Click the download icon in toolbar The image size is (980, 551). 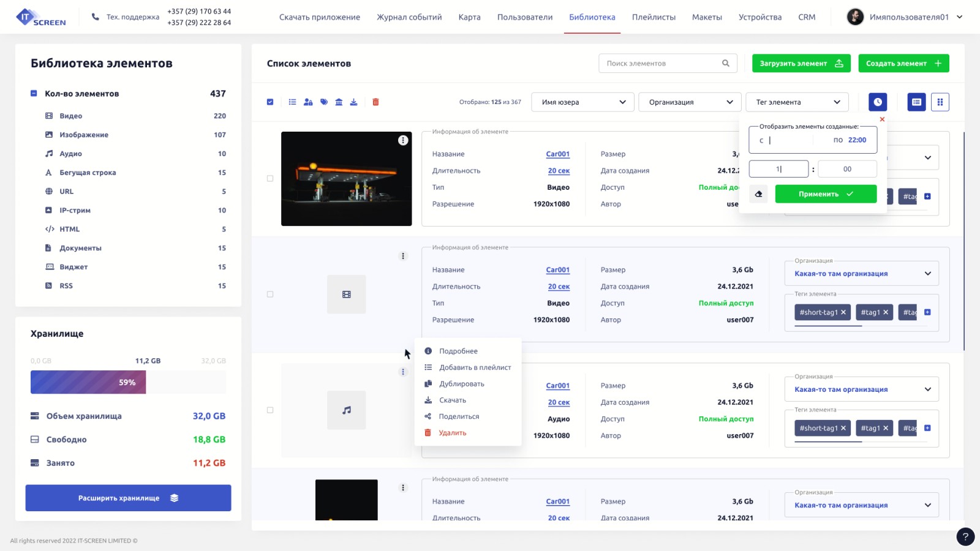(353, 102)
